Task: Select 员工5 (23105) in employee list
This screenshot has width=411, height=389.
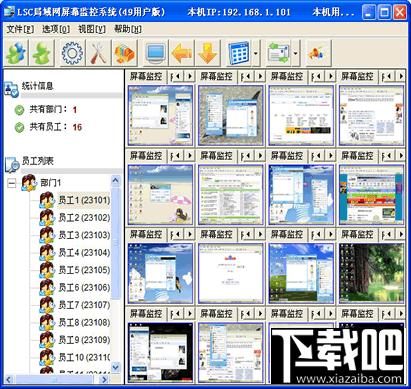Action: click(x=84, y=270)
